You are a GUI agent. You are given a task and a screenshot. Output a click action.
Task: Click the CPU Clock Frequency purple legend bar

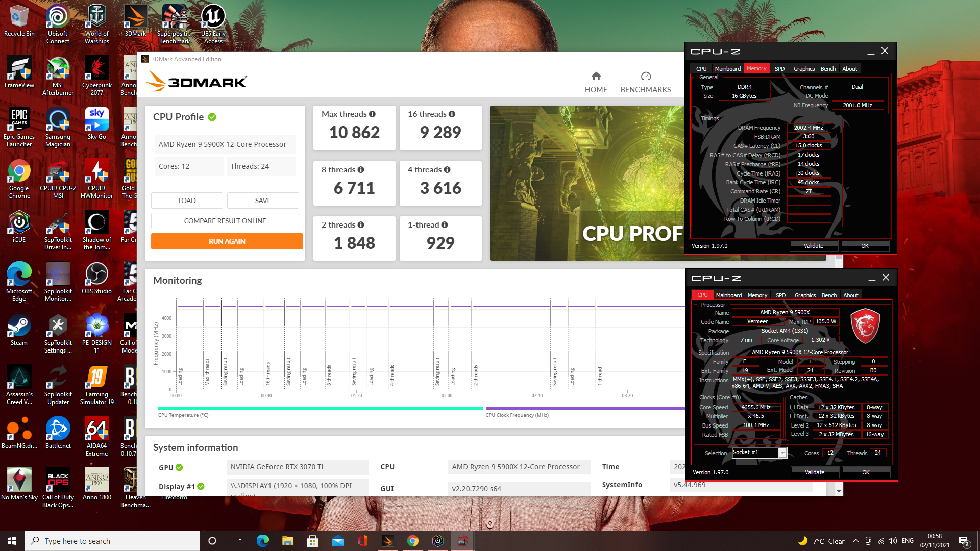(585, 408)
